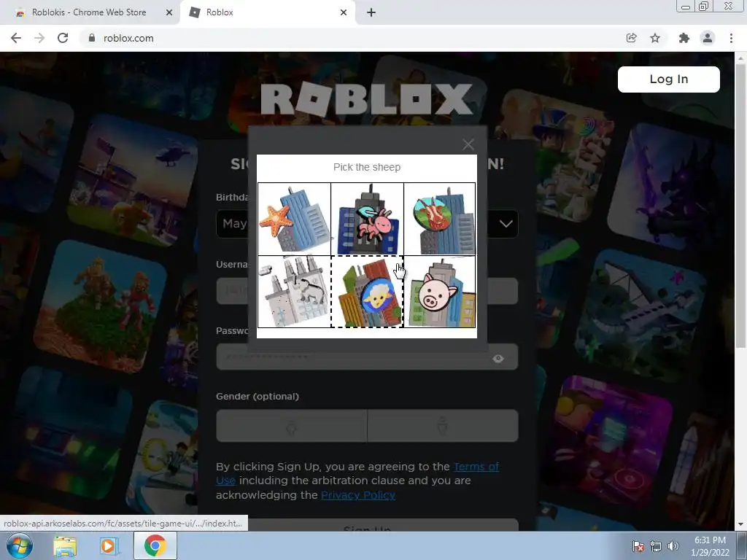Click the Roblox logo
Screen dimensions: 747x560
(x=367, y=99)
